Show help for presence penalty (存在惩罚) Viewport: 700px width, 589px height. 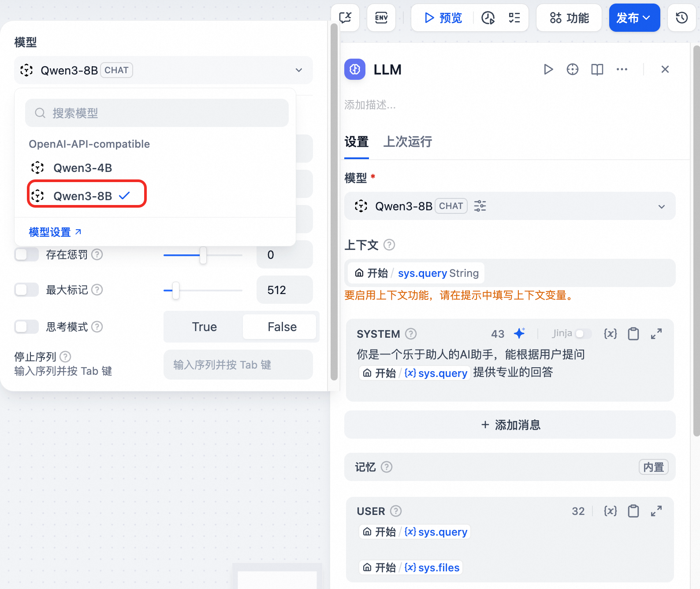[97, 254]
